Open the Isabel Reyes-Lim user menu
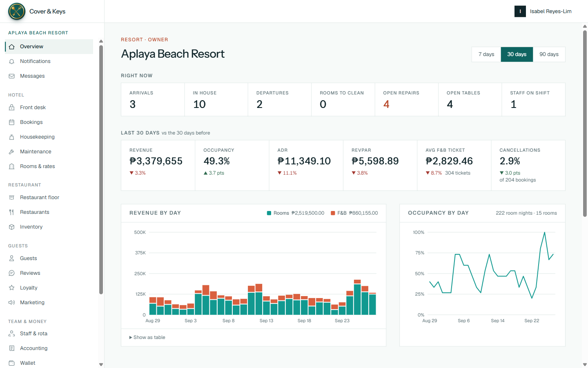This screenshot has height=368, width=588. (543, 11)
